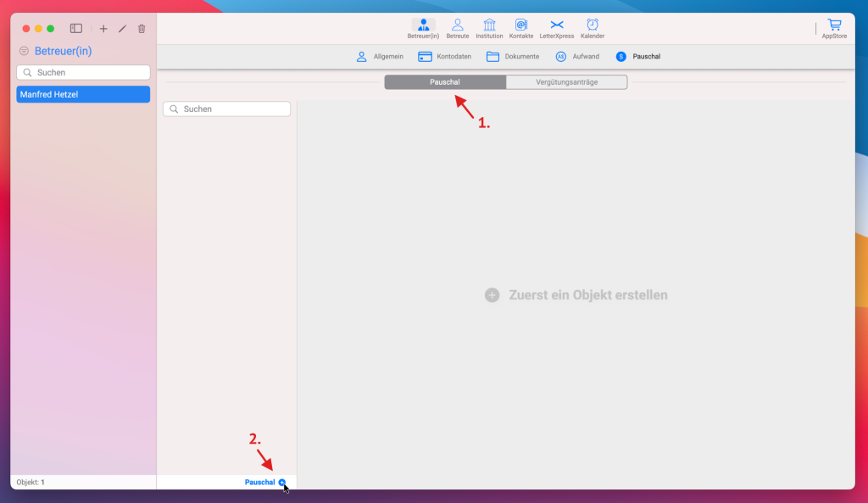Open Kontakte section in toolbar
The height and width of the screenshot is (503, 868).
coord(521,29)
